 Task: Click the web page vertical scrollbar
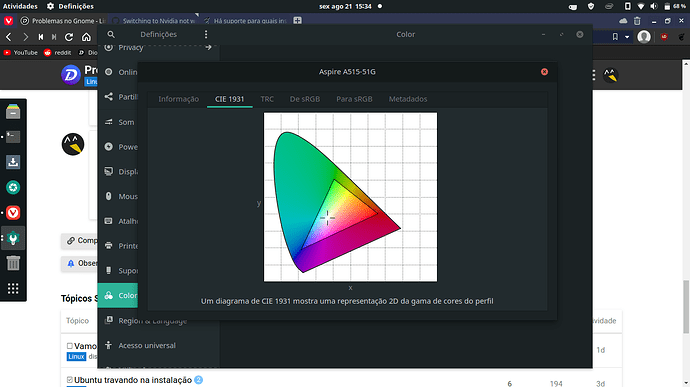[x=686, y=306]
